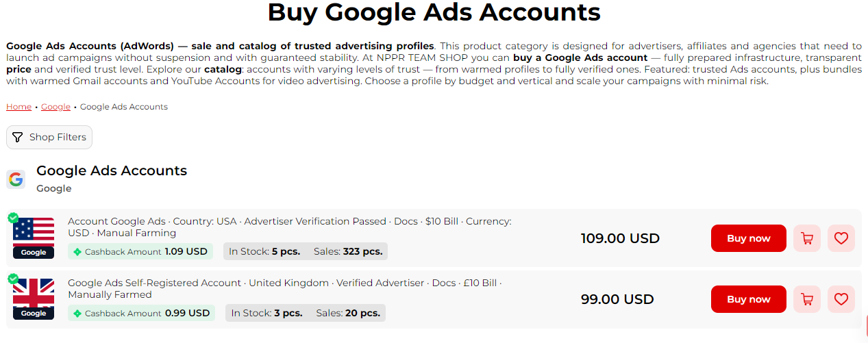This screenshot has width=868, height=343.
Task: Open Account Google Ads USA listing title
Action: coord(290,227)
